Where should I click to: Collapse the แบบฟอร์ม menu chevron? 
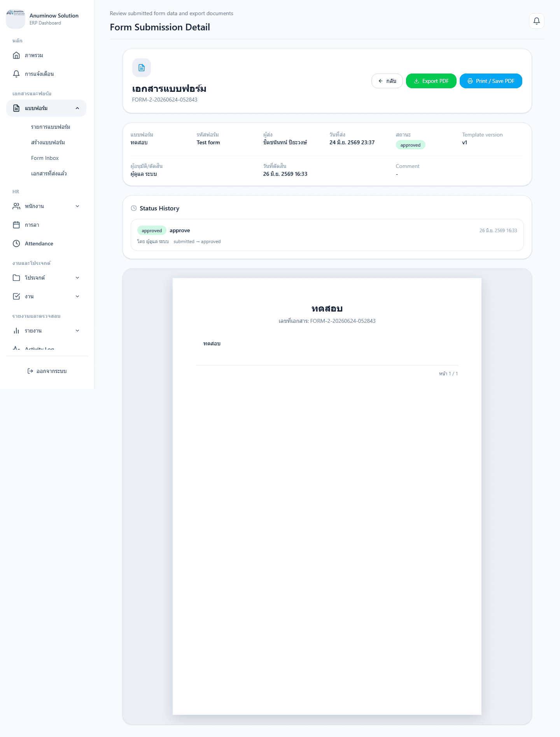click(77, 108)
